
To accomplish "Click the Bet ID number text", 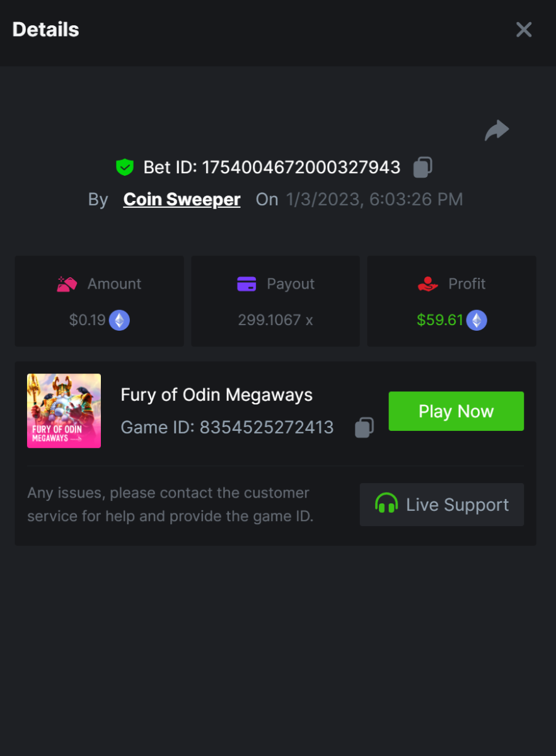I will [301, 168].
